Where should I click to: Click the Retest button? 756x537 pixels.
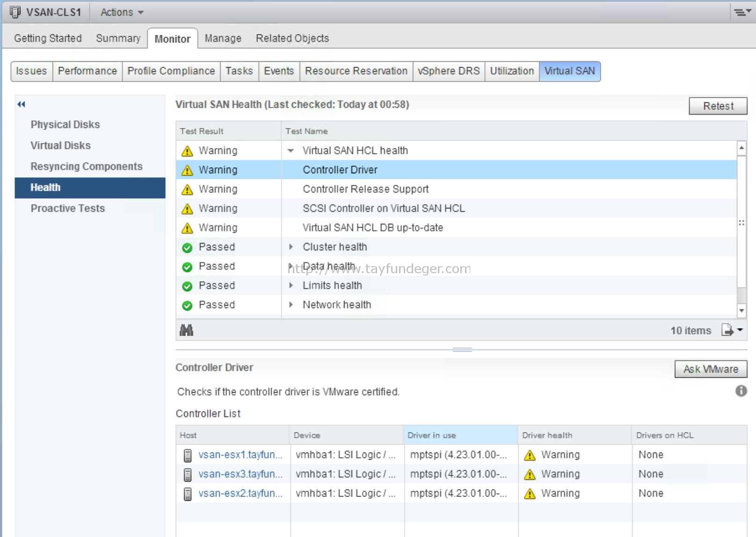[718, 106]
